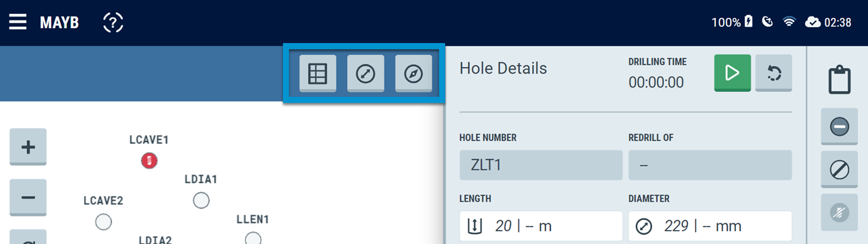Select the red LCAVE1 hole marker
Screen dimensions: 868x244
[x=149, y=161]
